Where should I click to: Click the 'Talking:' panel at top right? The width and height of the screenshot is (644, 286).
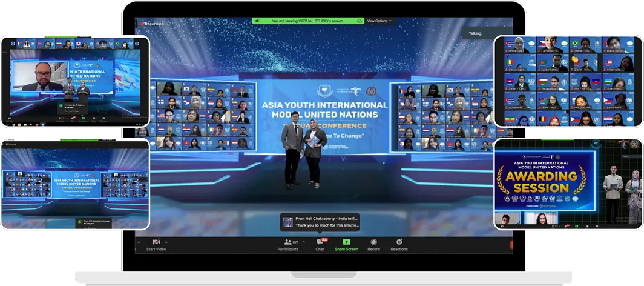(487, 33)
